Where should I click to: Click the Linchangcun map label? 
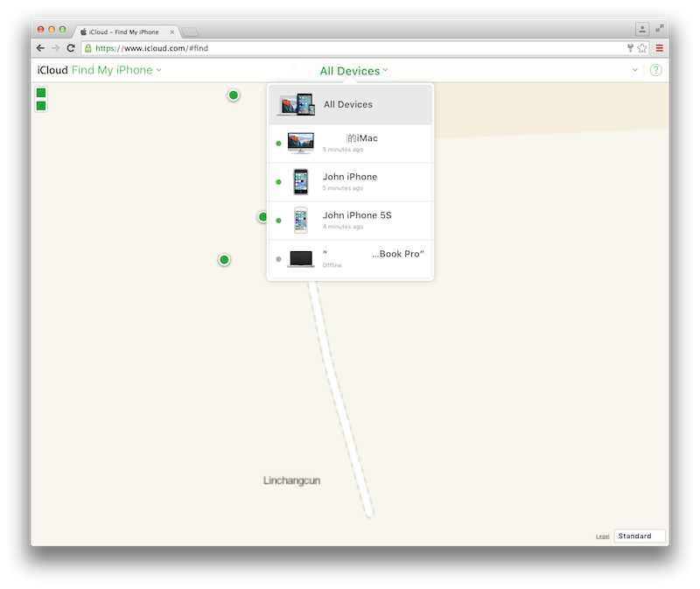(291, 480)
